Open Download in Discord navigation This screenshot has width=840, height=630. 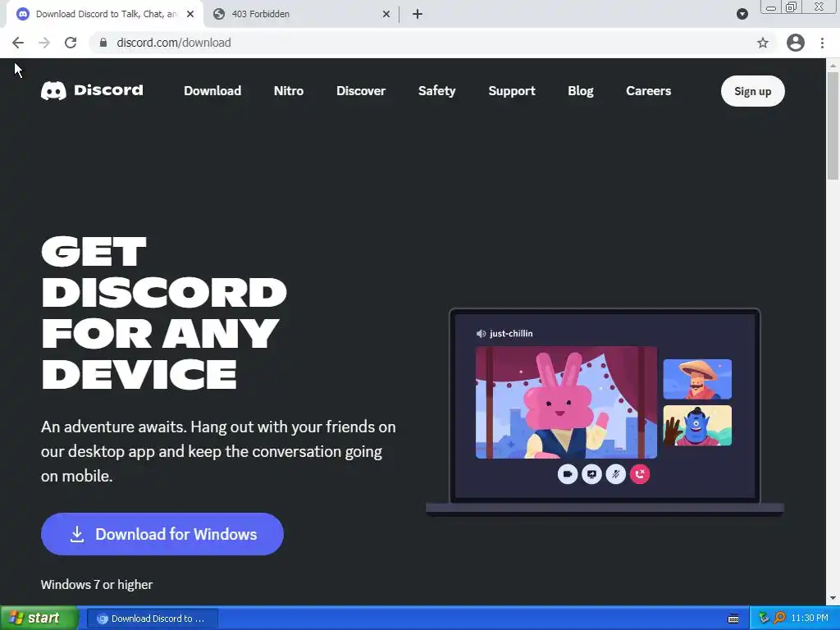[x=212, y=91]
